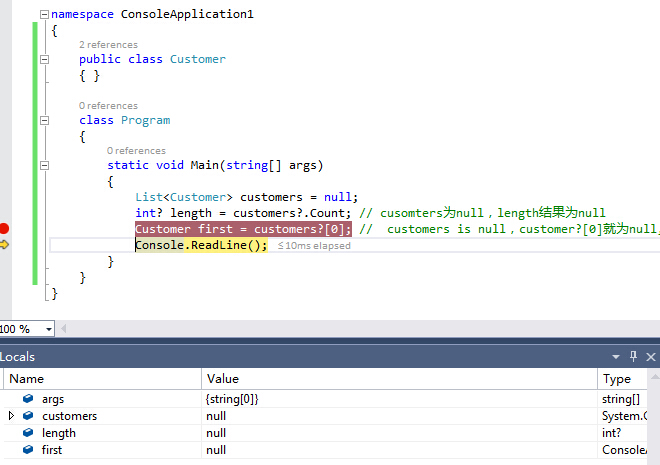The width and height of the screenshot is (660, 465).
Task: Select the null value in the customers row
Action: pos(216,416)
